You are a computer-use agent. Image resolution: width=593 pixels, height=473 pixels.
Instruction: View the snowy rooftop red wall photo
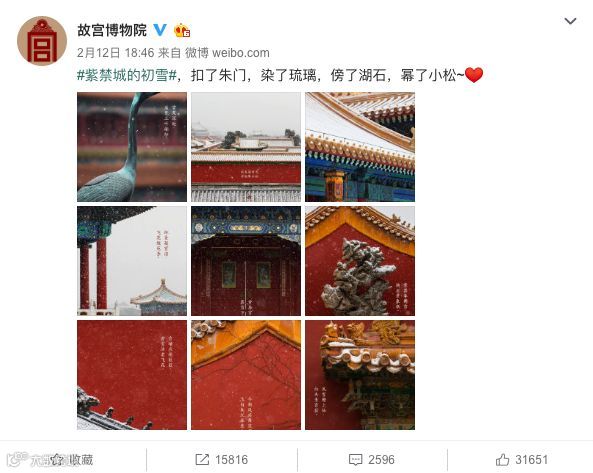[246, 147]
